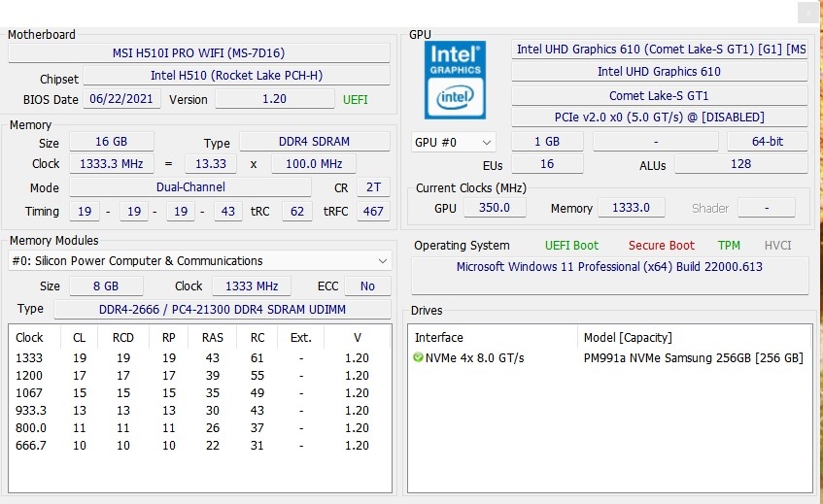Click the GPU clock 350.0 value

494,208
